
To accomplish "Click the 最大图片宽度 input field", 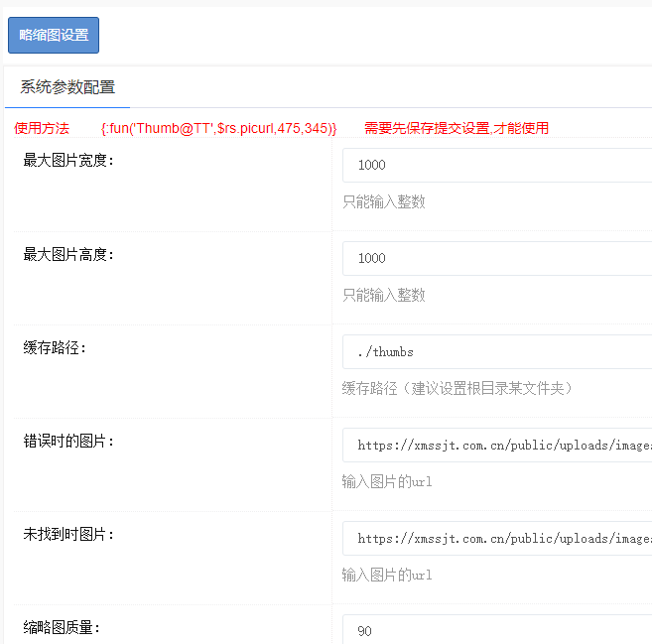I will click(x=496, y=165).
